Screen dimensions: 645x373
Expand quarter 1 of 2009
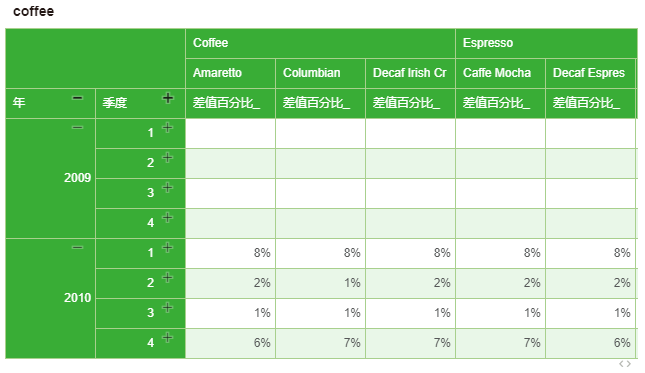point(167,127)
